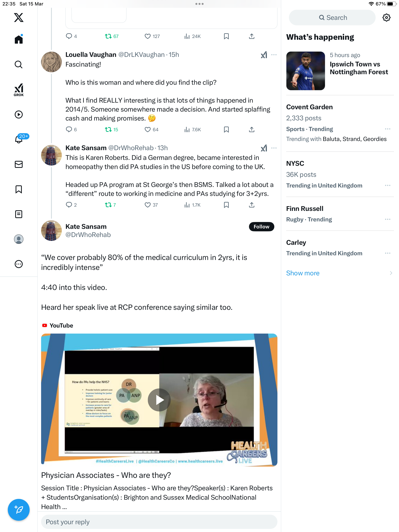Open Grok explain icon on Kate Sansam's reply
Screen dimensions: 399x532
[x=264, y=148]
